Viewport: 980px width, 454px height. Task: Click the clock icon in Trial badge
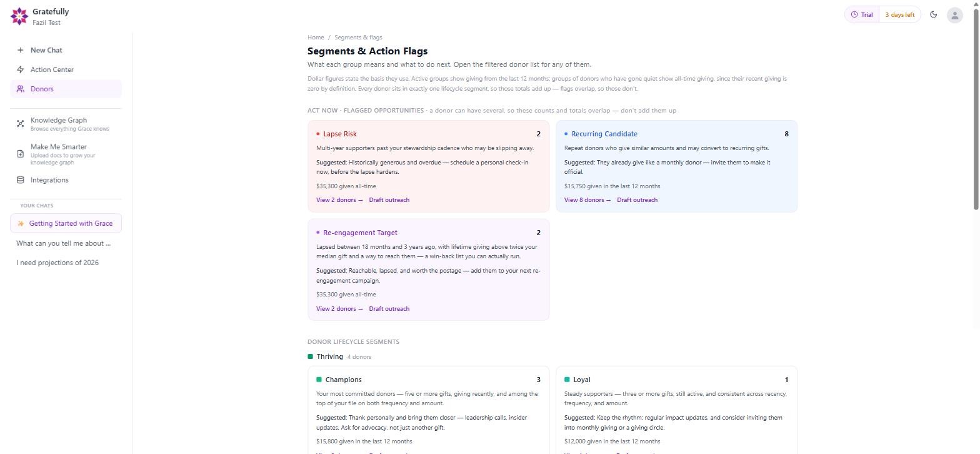coord(854,14)
